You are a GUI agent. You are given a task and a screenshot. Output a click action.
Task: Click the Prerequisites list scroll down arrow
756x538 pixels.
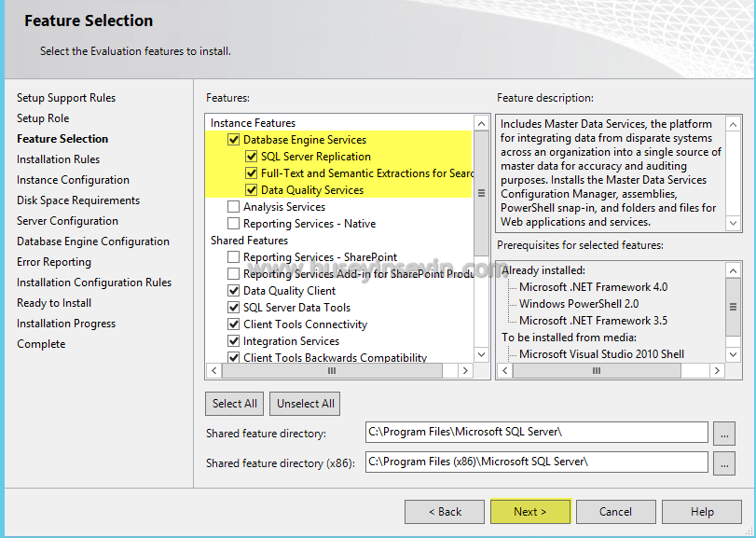tap(733, 355)
